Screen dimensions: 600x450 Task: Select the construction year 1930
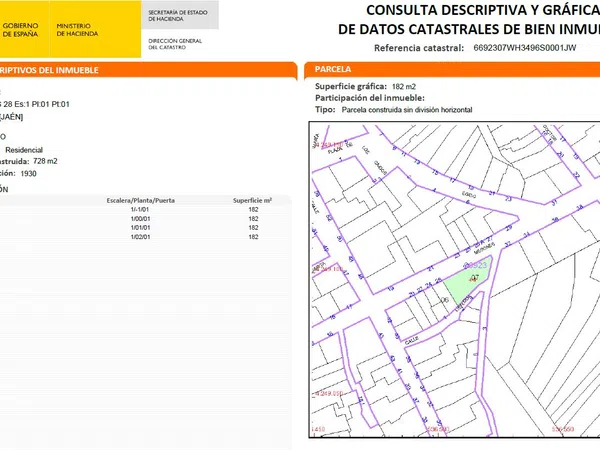pos(28,174)
